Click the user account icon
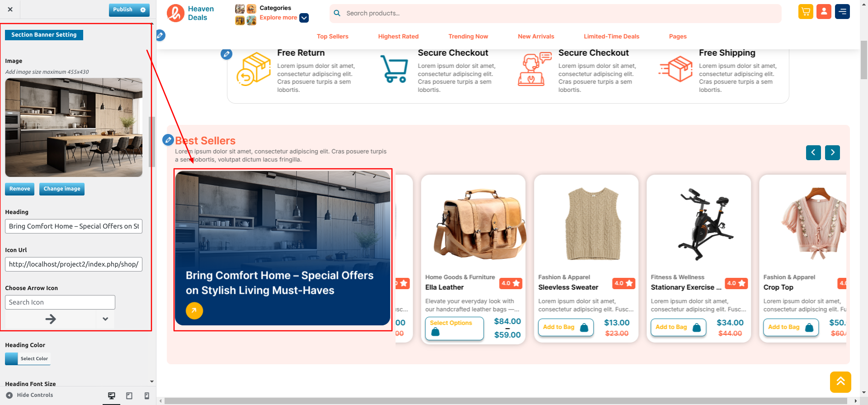The width and height of the screenshot is (868, 405). [824, 12]
